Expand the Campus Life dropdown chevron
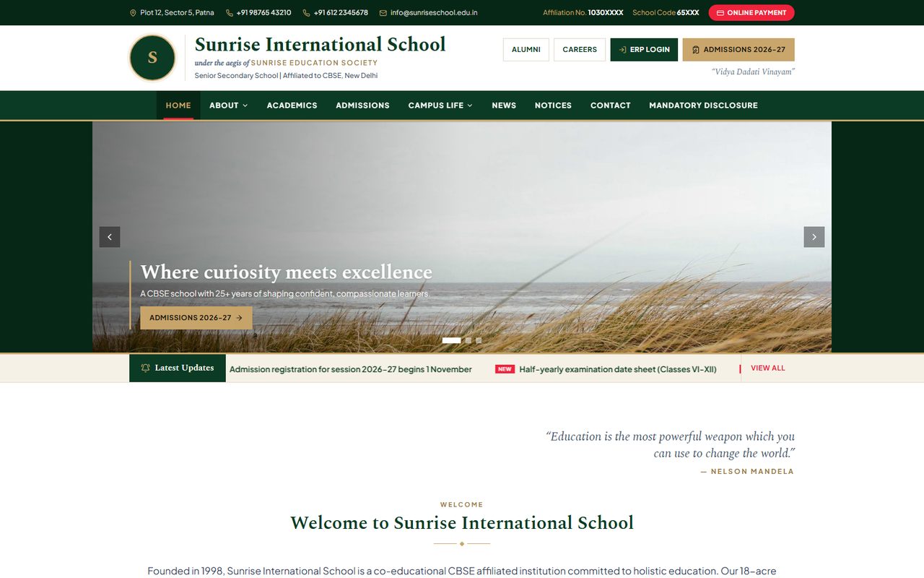Viewport: 924px width, 578px height. click(x=470, y=105)
